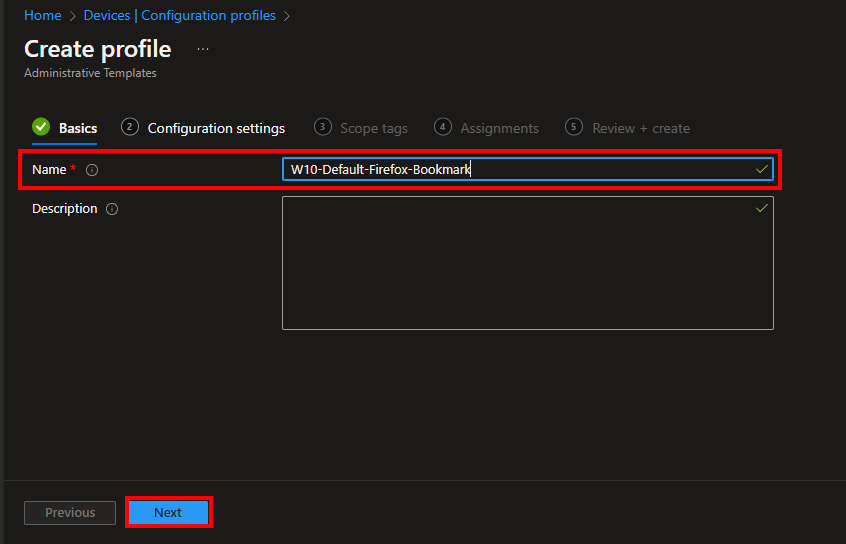
Task: Open the Assignments step
Action: click(499, 128)
